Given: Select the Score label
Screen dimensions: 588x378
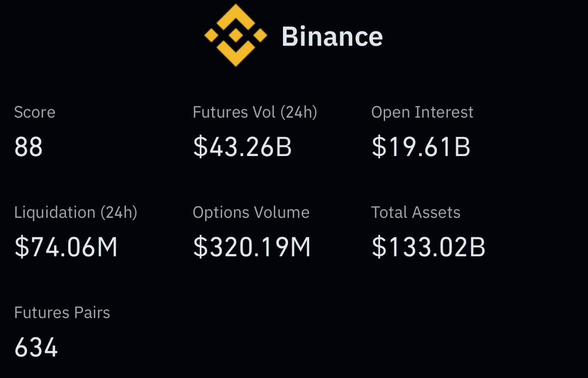Looking at the screenshot, I should pos(35,112).
